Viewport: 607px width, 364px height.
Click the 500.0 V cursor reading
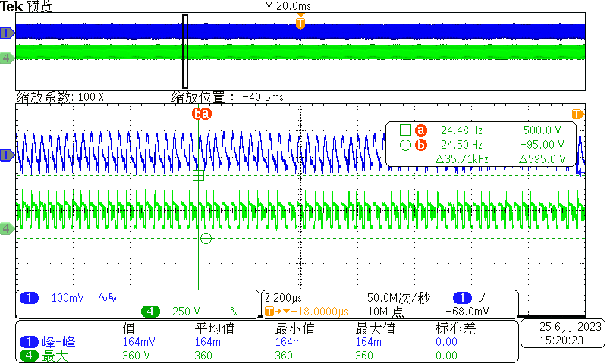(x=543, y=130)
